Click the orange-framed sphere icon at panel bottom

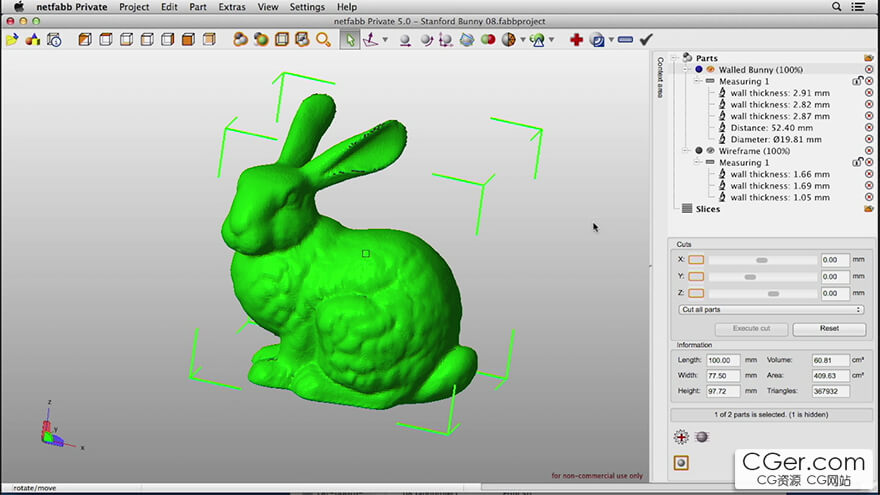(681, 463)
